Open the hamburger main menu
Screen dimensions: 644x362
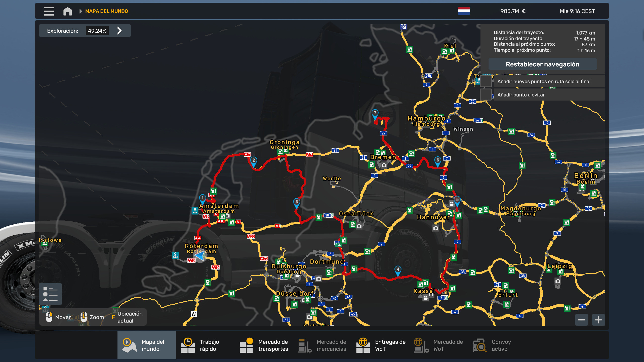pyautogui.click(x=49, y=11)
